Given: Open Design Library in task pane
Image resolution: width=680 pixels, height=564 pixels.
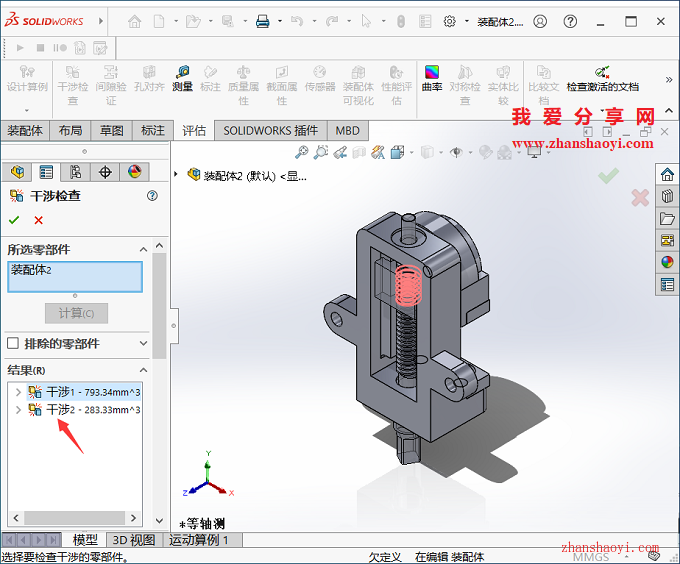Looking at the screenshot, I should 667,196.
